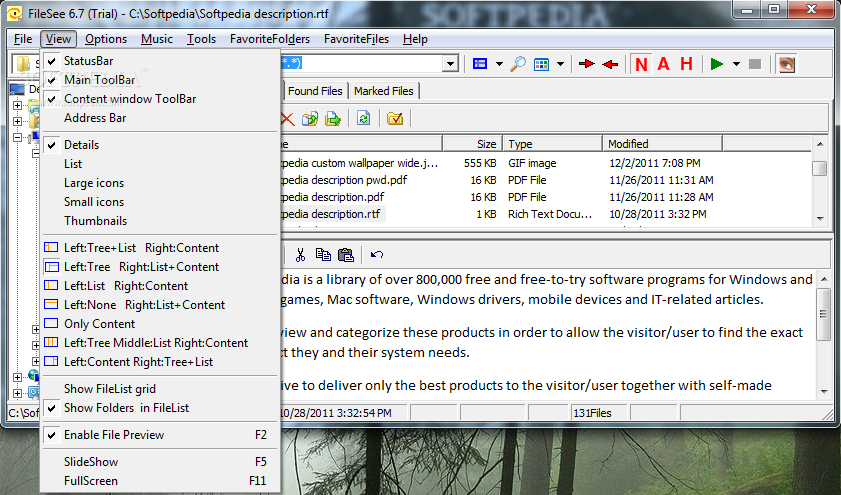This screenshot has width=841, height=495.
Task: Start slideshow with green play icon
Action: pos(717,64)
